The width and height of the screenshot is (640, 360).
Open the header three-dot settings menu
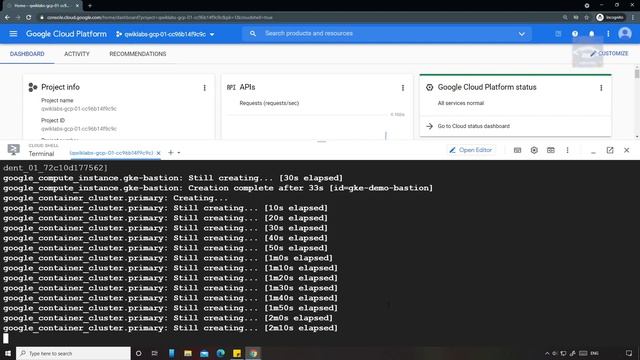click(x=608, y=34)
